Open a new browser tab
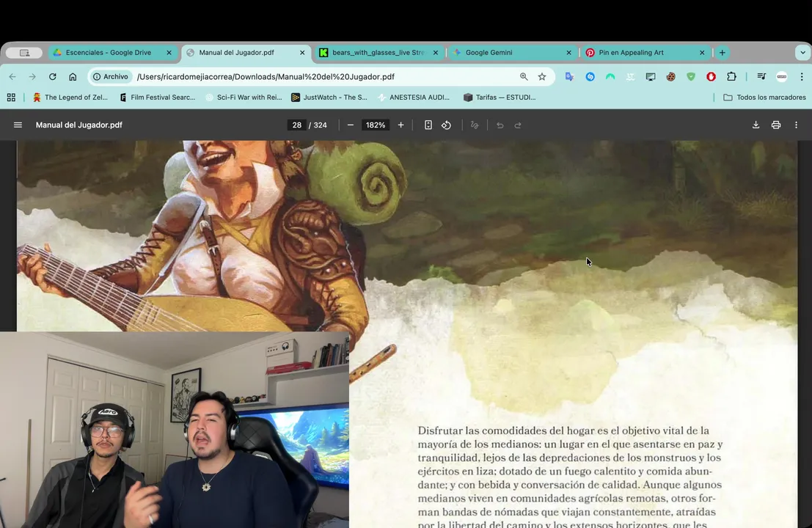812x528 pixels. 723,52
